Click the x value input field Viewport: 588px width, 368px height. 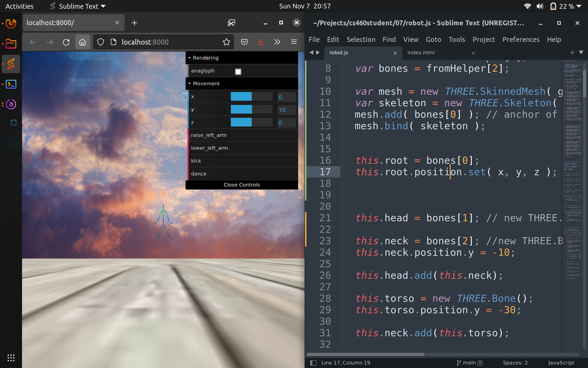pyautogui.click(x=286, y=97)
